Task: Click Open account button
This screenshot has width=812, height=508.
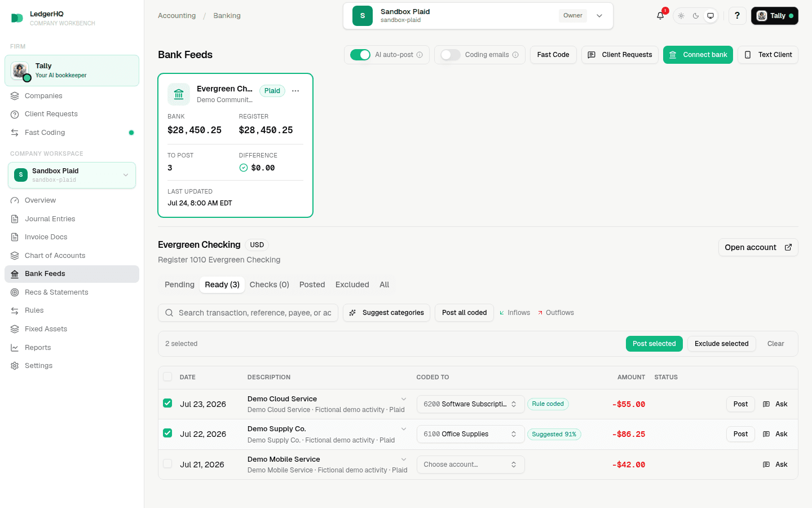Action: [758, 247]
